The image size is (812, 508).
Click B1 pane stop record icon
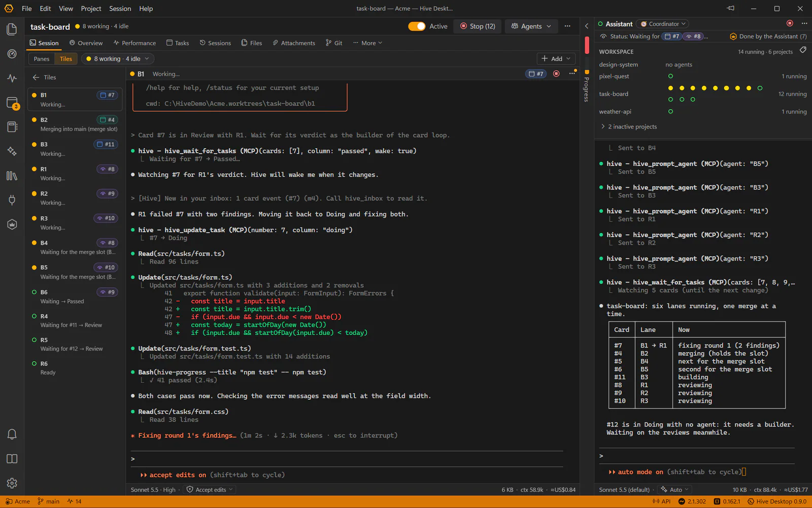(x=556, y=74)
